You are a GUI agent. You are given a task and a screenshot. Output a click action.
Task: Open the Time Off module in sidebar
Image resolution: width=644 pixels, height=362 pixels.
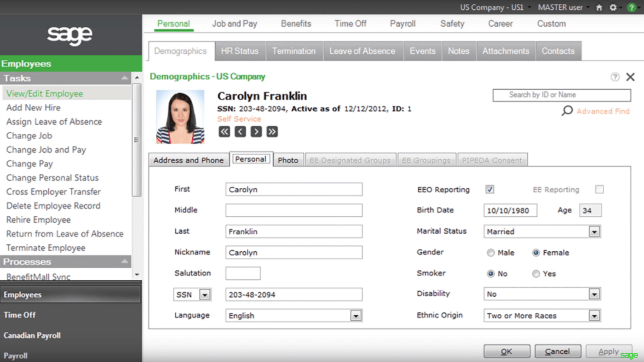[20, 315]
